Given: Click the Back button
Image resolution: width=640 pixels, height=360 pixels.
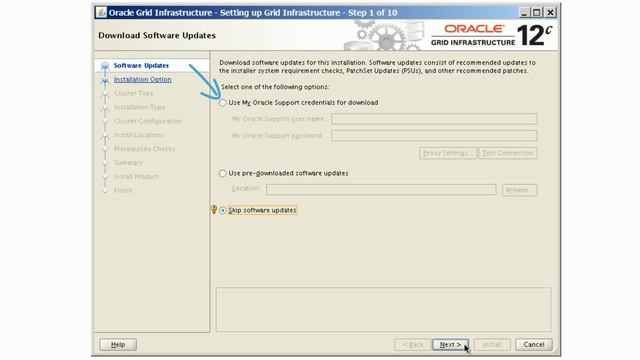Looking at the screenshot, I should point(413,344).
